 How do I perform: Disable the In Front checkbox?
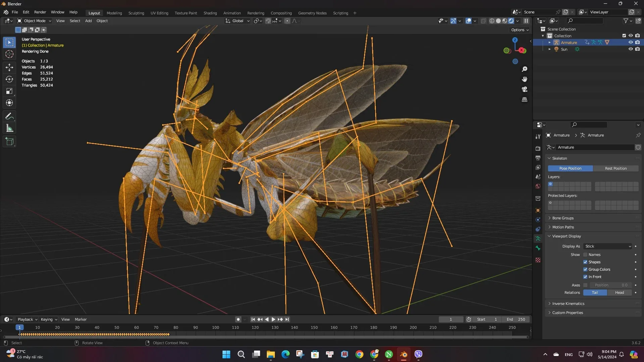(586, 276)
